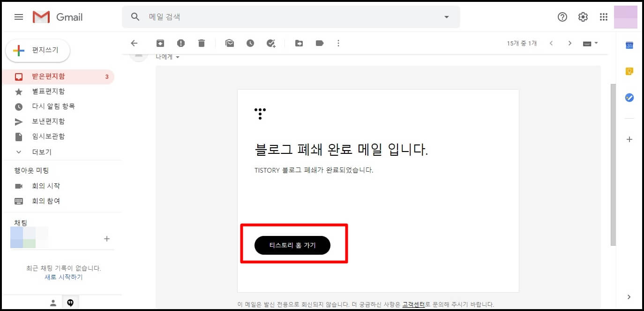Click text TISTORY 블로그 폐쇄가 완료되었습니다.
644x311 pixels.
314,170
